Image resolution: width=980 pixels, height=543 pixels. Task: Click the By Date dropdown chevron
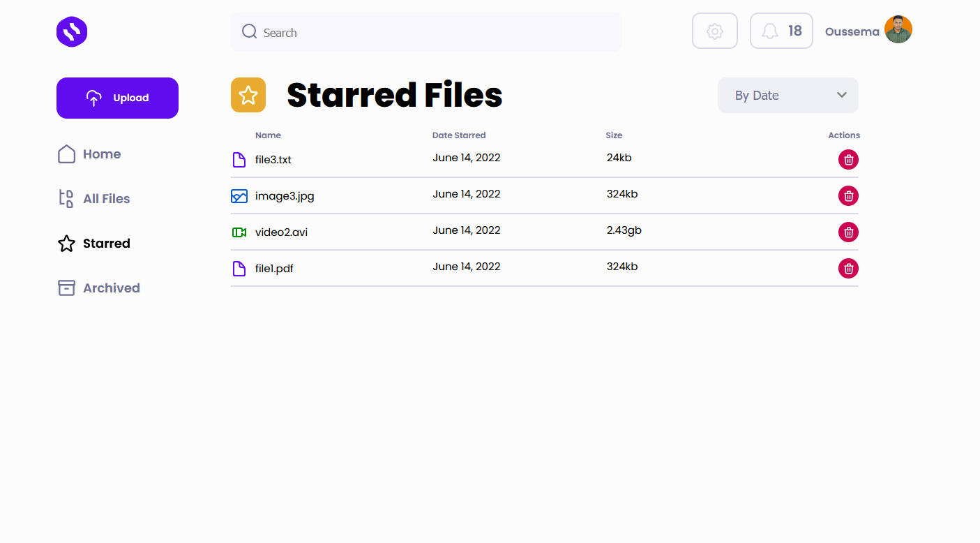(x=842, y=95)
